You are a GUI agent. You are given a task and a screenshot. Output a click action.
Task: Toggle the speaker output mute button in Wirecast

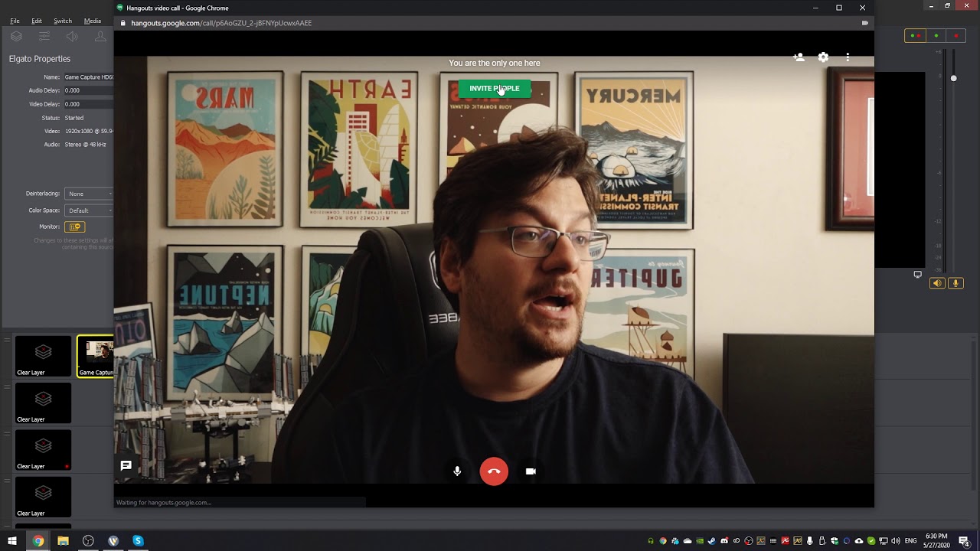pyautogui.click(x=937, y=283)
